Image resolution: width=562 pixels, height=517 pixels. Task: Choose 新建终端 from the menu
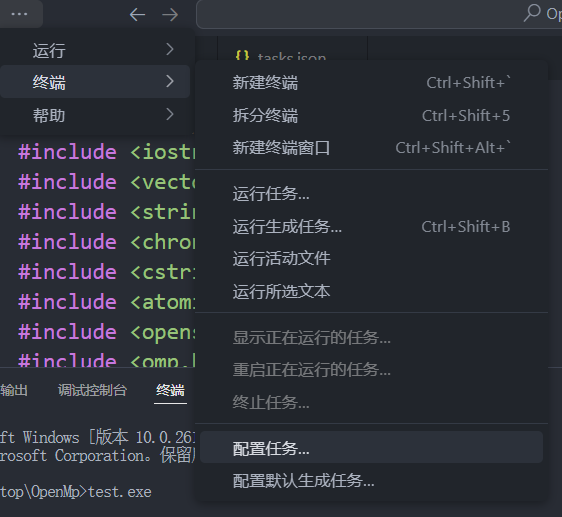point(371,83)
